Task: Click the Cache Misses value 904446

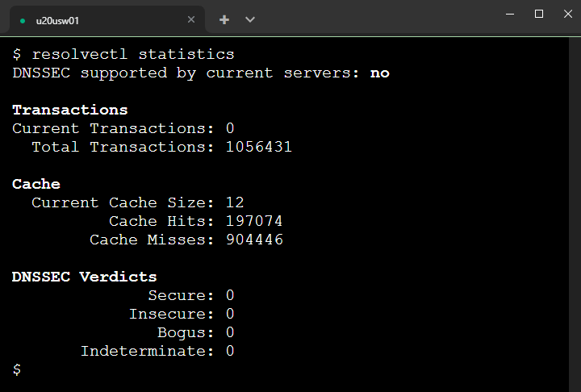Action: [254, 240]
